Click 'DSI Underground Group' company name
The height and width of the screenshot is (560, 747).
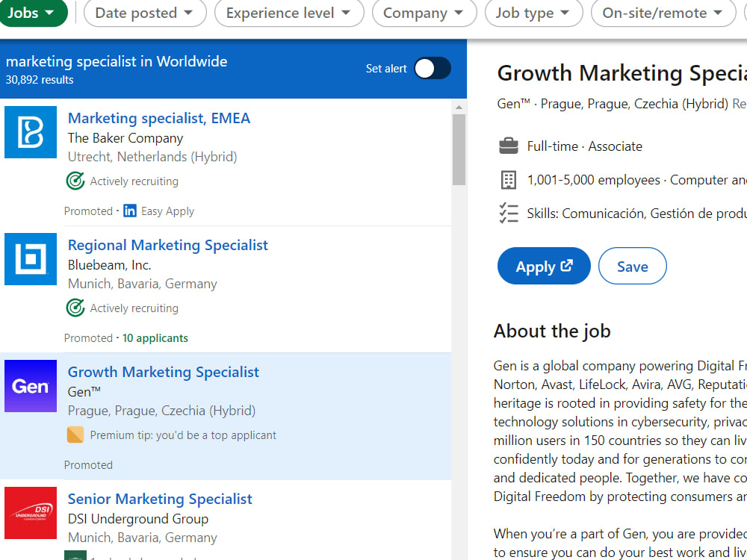(138, 519)
